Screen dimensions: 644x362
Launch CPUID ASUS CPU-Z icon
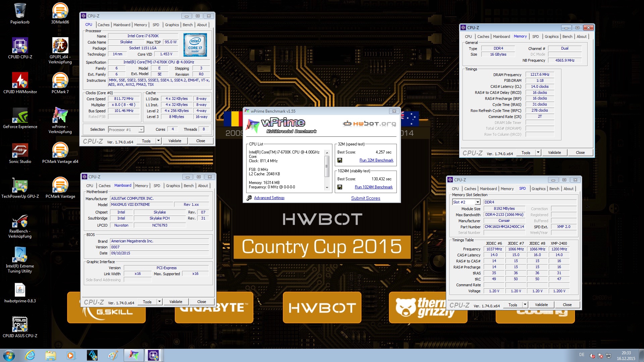pyautogui.click(x=20, y=327)
